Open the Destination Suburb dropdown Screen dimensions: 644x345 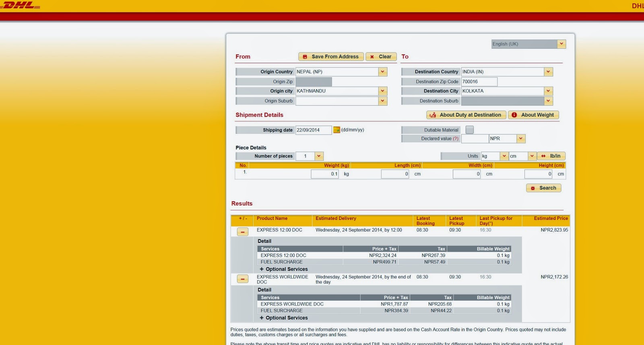coord(548,101)
